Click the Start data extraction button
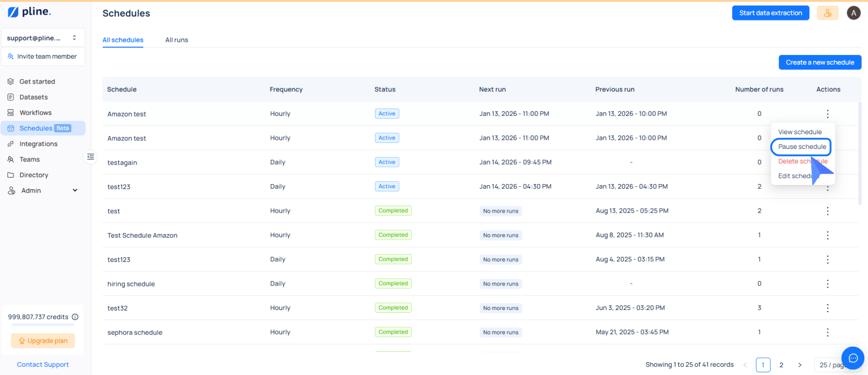Screen dimensions: 868x375 [x=770, y=13]
